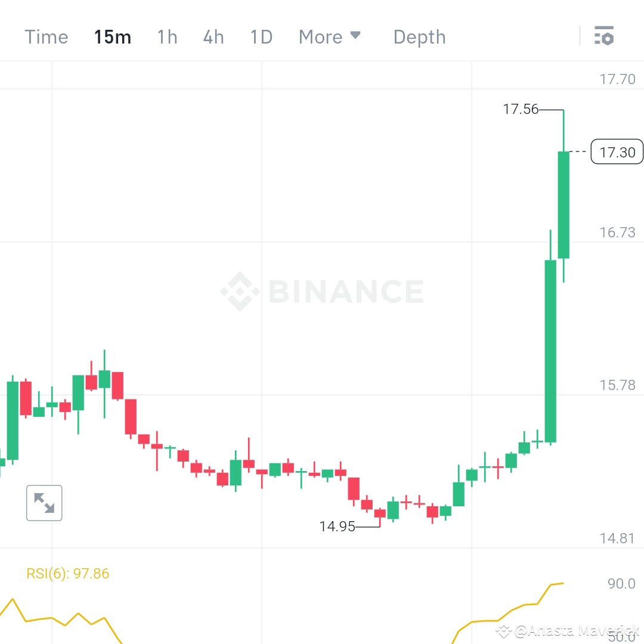The image size is (644, 644).
Task: Click the 14.95 low price marker
Action: pyautogui.click(x=338, y=527)
